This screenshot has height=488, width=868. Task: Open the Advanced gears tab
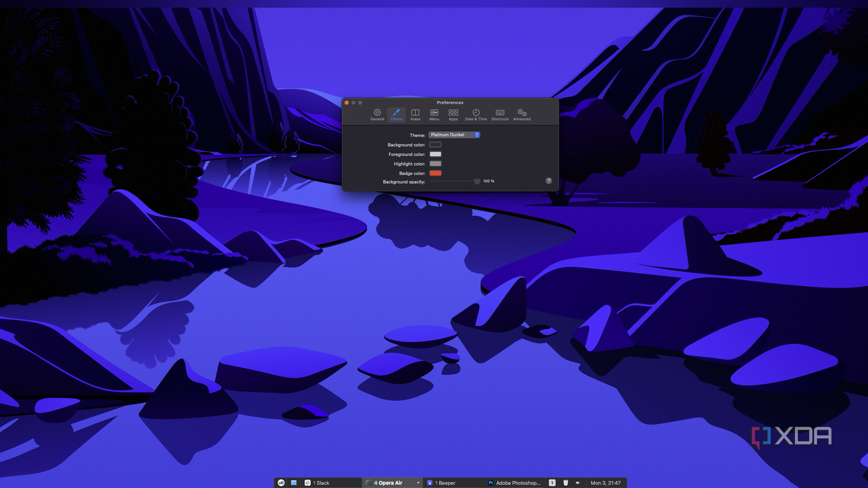click(x=522, y=115)
